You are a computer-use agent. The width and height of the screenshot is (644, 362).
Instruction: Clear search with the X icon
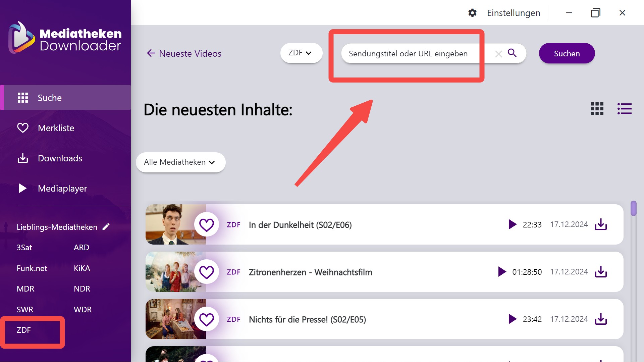pos(498,54)
